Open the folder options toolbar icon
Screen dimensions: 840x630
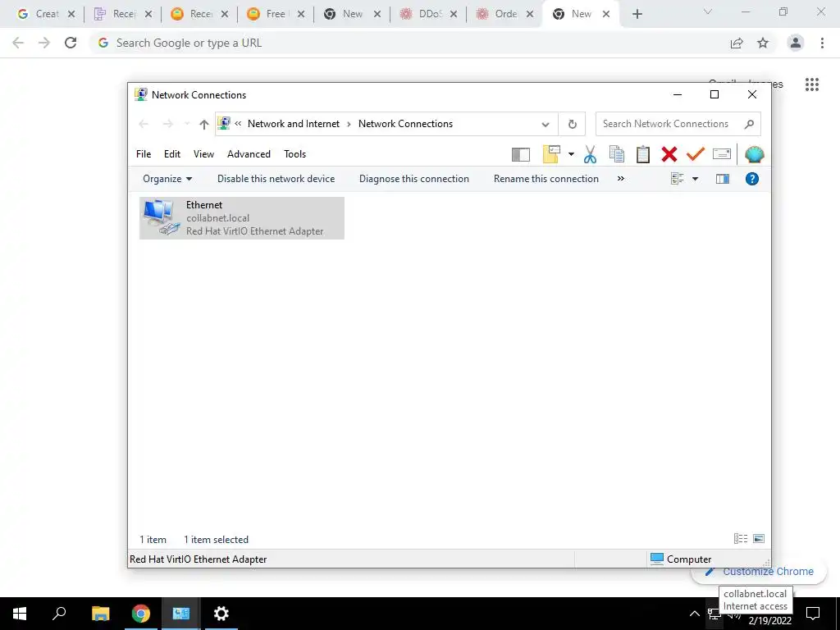551,154
